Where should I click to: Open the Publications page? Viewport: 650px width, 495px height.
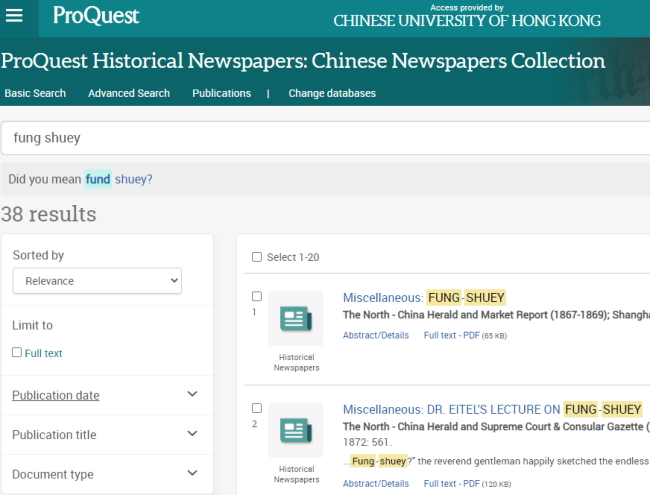point(221,93)
